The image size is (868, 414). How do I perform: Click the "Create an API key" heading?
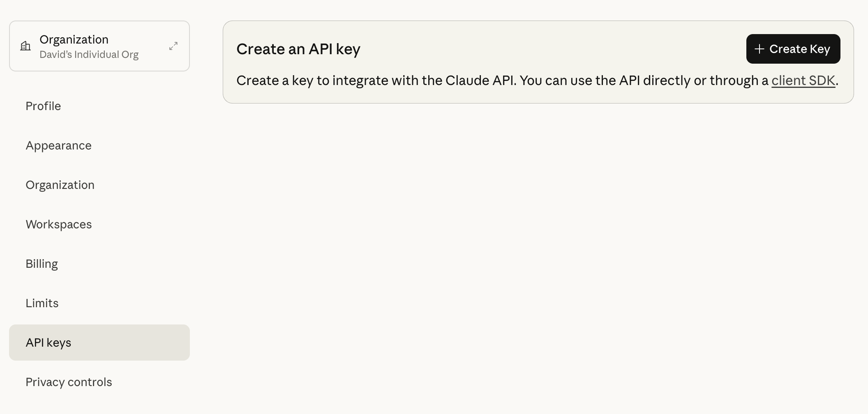pyautogui.click(x=298, y=49)
